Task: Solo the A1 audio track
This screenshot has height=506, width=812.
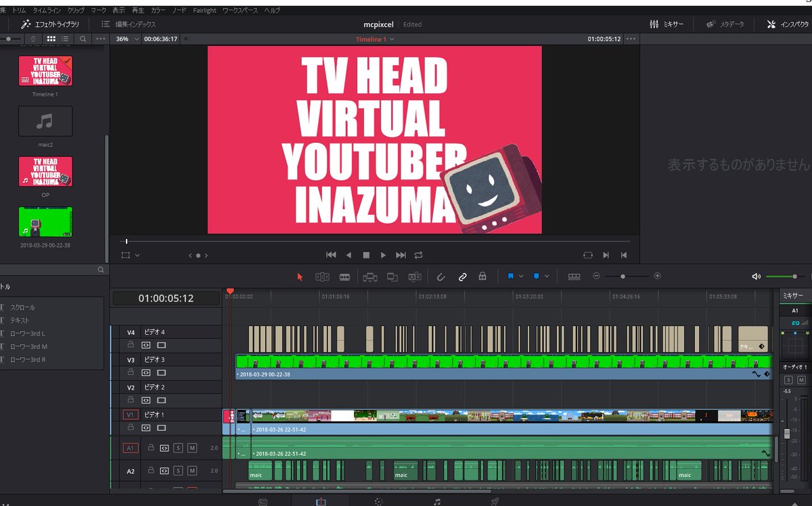Action: [x=178, y=448]
